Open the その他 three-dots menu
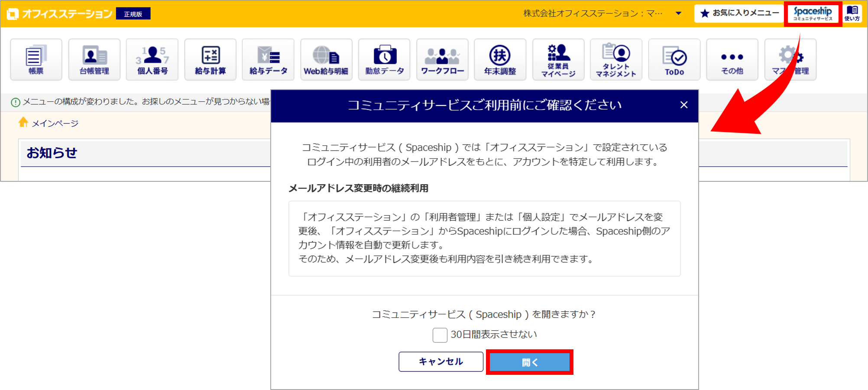This screenshot has width=868, height=390. point(732,59)
